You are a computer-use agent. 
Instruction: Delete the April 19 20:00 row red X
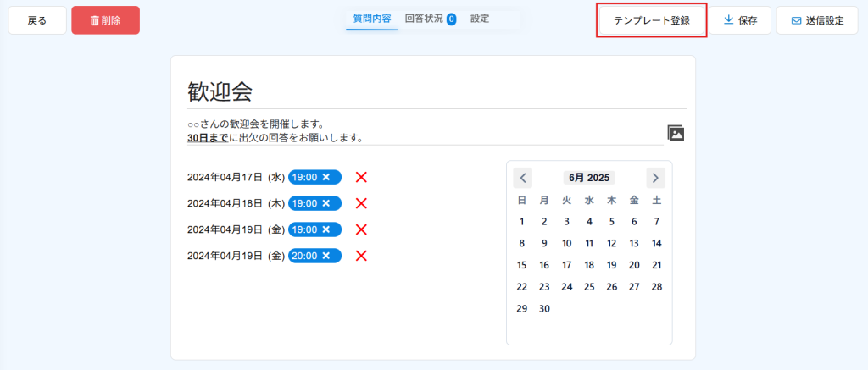[361, 256]
